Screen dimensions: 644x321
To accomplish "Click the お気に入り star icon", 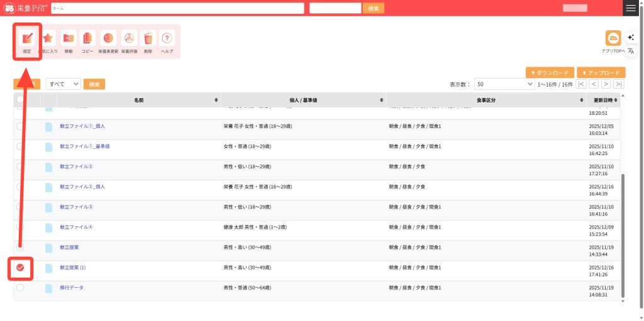I will 48,39.
